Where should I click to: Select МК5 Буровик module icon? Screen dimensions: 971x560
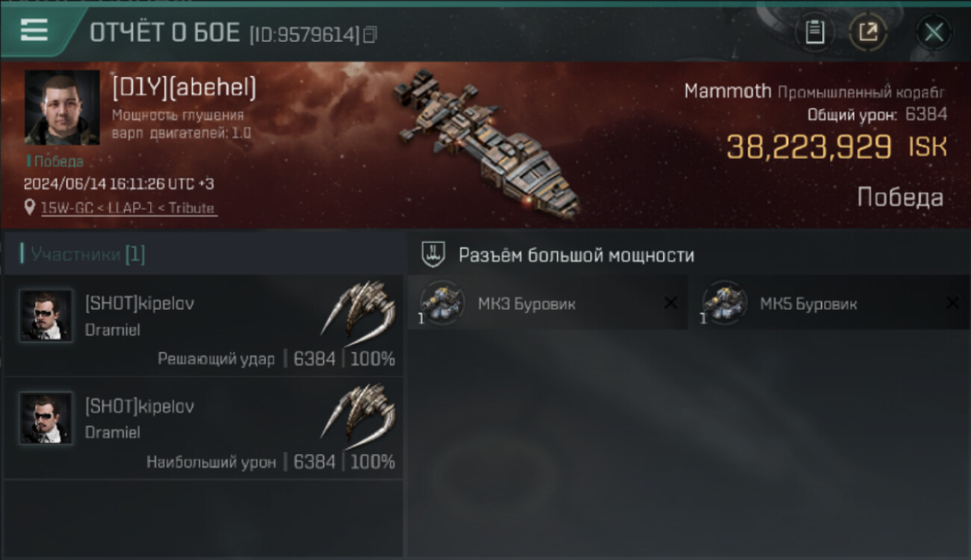(723, 302)
